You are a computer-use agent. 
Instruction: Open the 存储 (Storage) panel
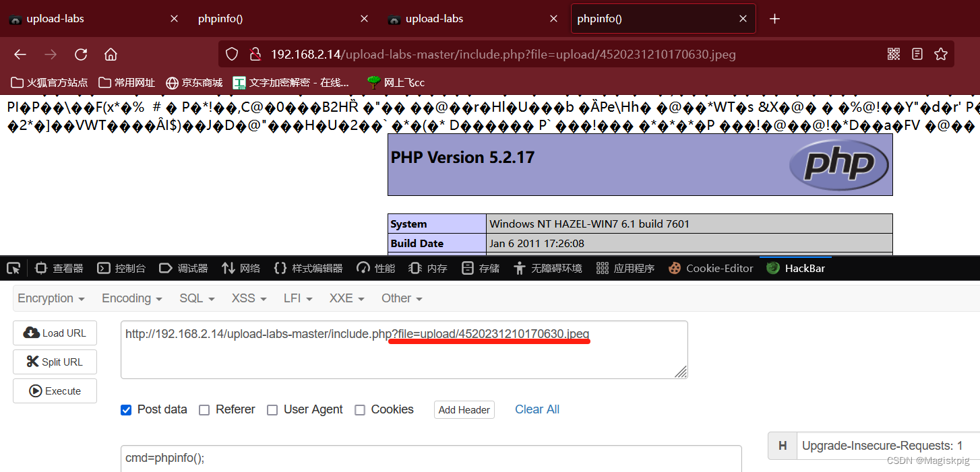480,268
